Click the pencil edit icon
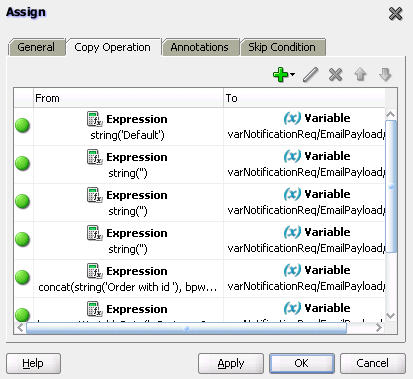Image resolution: width=413 pixels, height=379 pixels. [311, 74]
